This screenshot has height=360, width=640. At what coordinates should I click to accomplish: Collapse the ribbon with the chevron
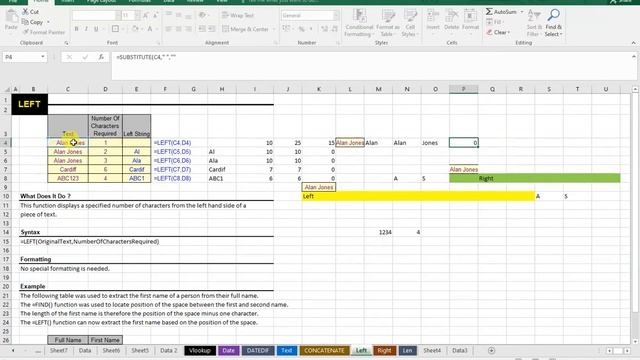click(633, 42)
